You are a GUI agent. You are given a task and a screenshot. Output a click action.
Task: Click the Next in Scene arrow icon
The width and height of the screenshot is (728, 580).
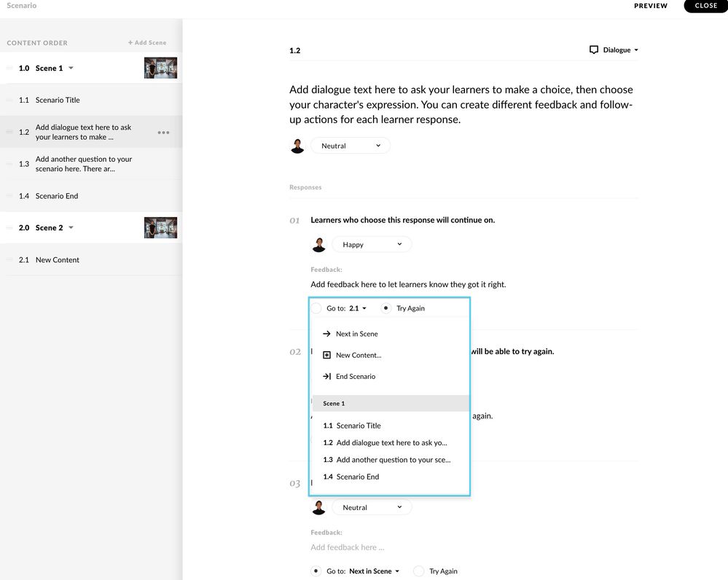click(326, 334)
